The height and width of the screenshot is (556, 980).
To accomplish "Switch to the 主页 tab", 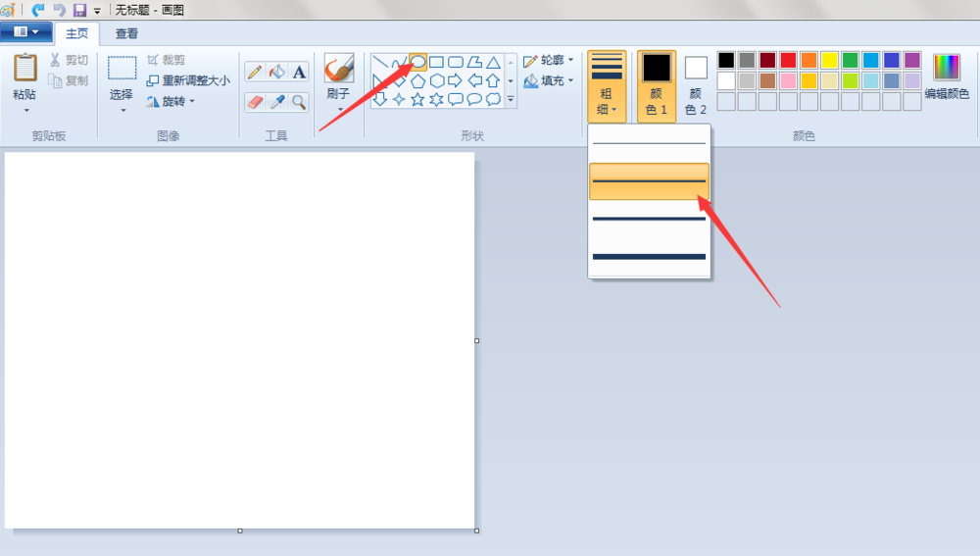I will (x=76, y=33).
